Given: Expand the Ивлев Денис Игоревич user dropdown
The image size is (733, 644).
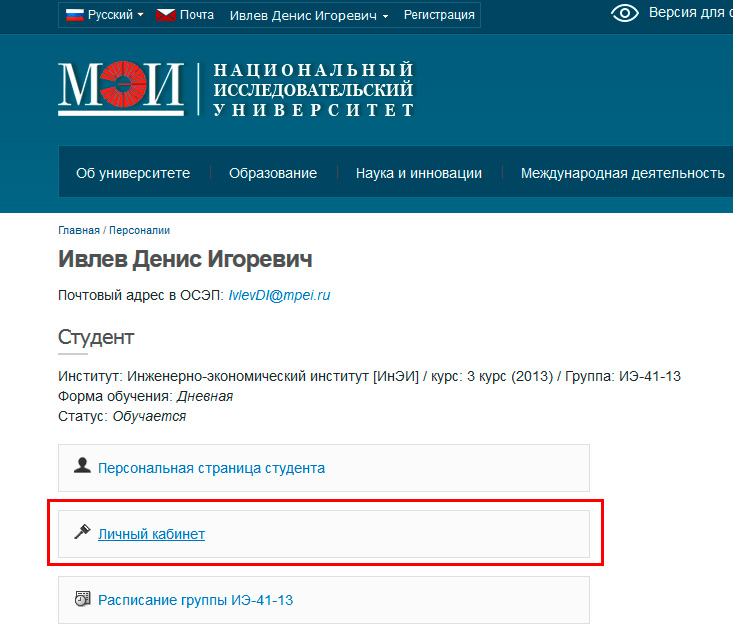Looking at the screenshot, I should [309, 15].
